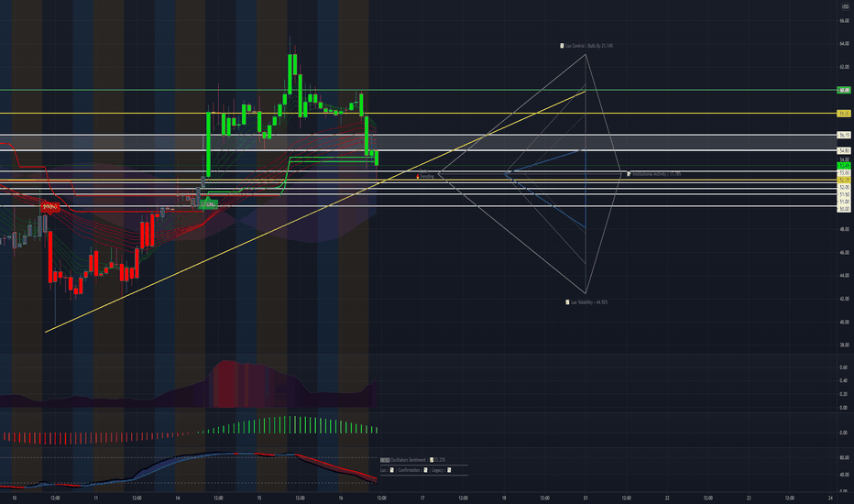Viewport: 854px width, 504px height.
Task: Click the 62.00 tick on the price axis
Action: coord(844,67)
